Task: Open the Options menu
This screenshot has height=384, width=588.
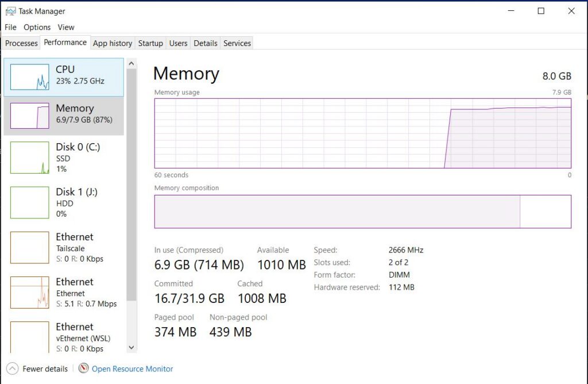Action: click(37, 27)
